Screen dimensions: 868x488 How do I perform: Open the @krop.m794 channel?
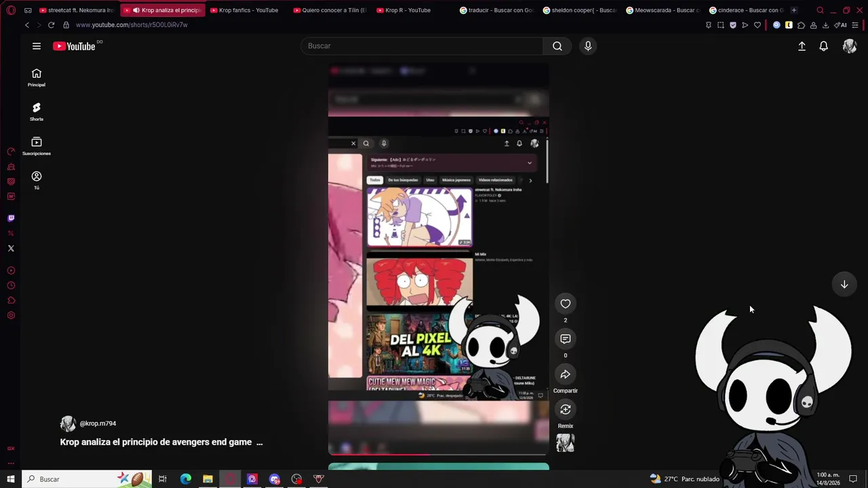coord(98,424)
